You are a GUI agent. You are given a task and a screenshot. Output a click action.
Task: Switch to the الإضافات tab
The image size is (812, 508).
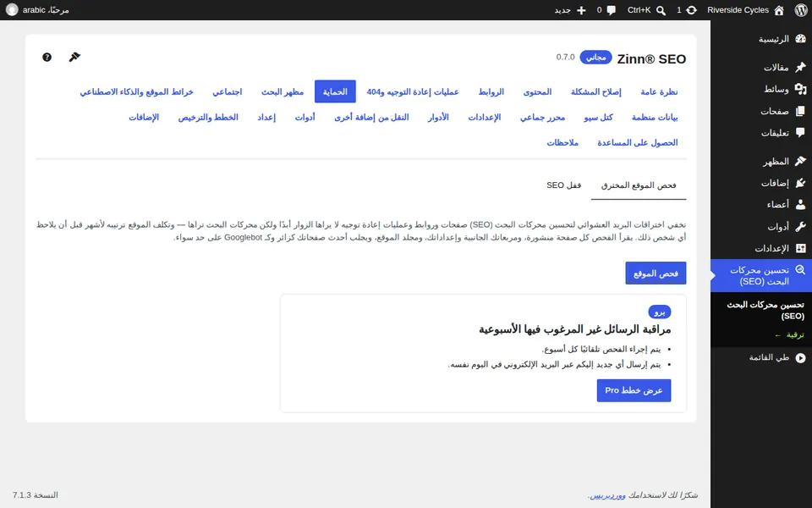[x=144, y=117]
